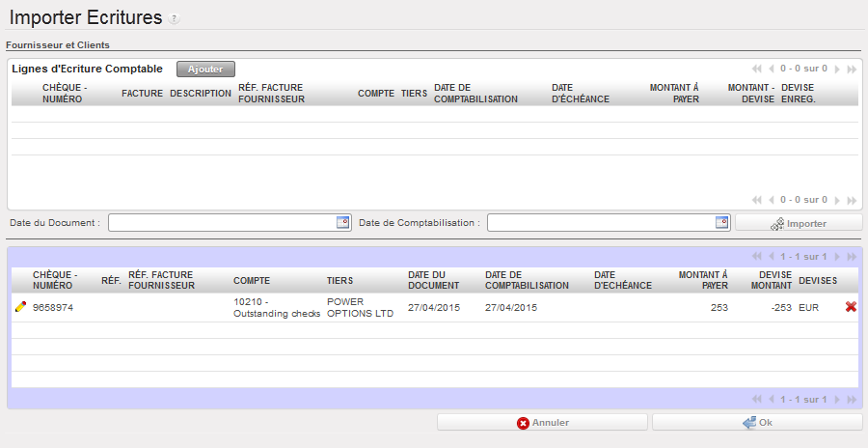This screenshot has width=868, height=448.
Task: Sort by Chèque - Numéro column in lower table
Action: [x=55, y=280]
